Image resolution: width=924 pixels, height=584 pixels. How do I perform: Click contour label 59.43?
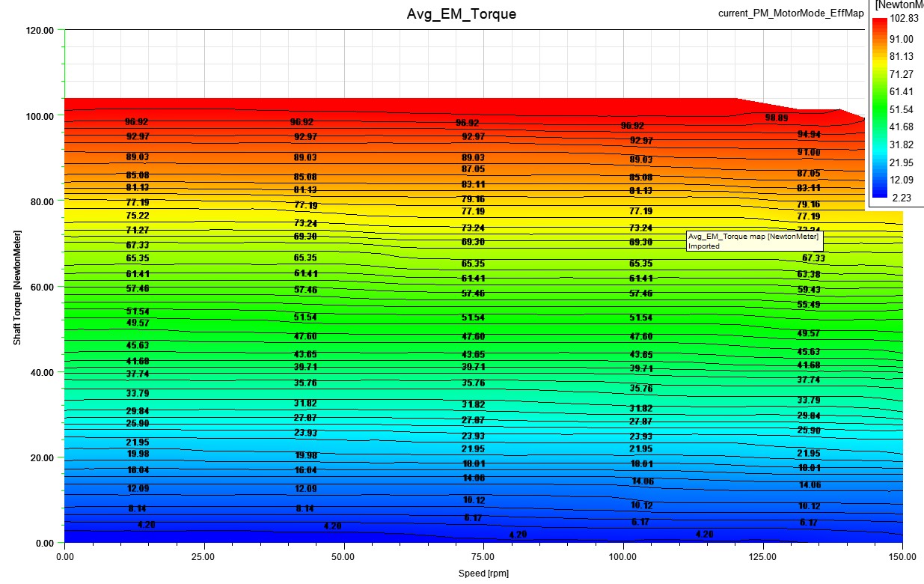(x=809, y=289)
